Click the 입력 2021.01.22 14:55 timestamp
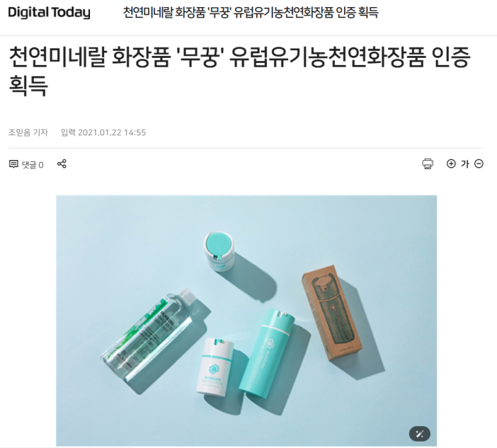 (104, 132)
